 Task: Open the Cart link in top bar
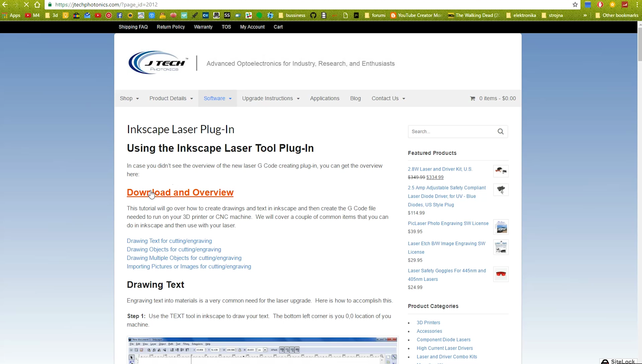(278, 27)
